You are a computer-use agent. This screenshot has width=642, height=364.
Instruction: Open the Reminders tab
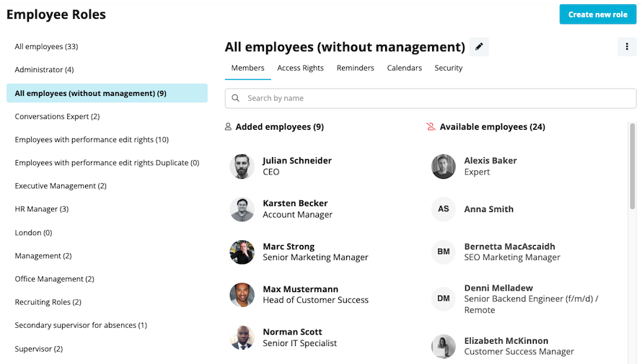click(356, 68)
